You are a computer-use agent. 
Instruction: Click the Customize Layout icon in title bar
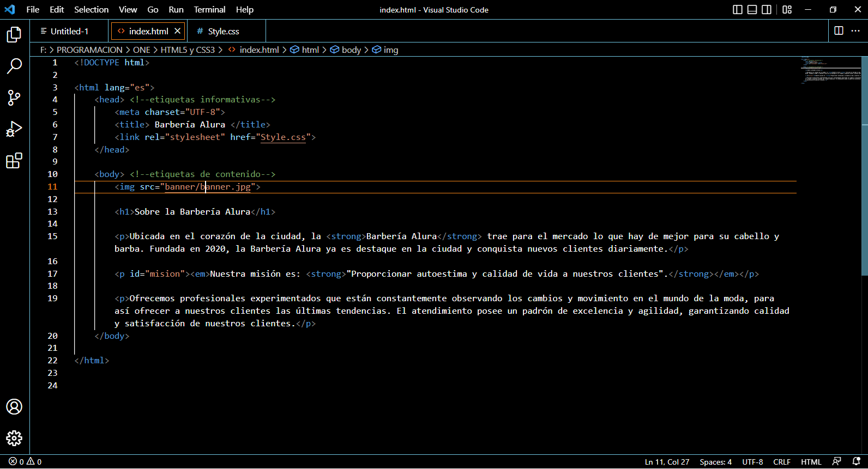[x=787, y=10]
